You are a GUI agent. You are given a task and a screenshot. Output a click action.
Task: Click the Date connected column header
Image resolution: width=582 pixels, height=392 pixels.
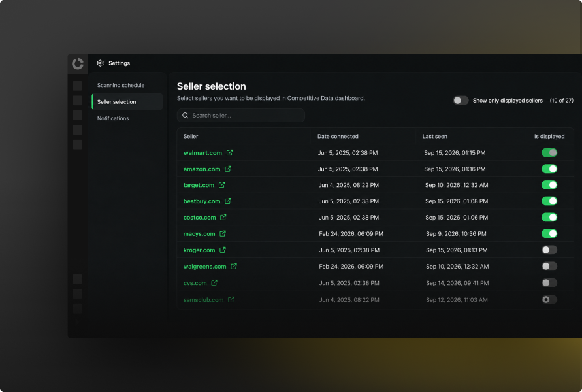click(x=338, y=137)
